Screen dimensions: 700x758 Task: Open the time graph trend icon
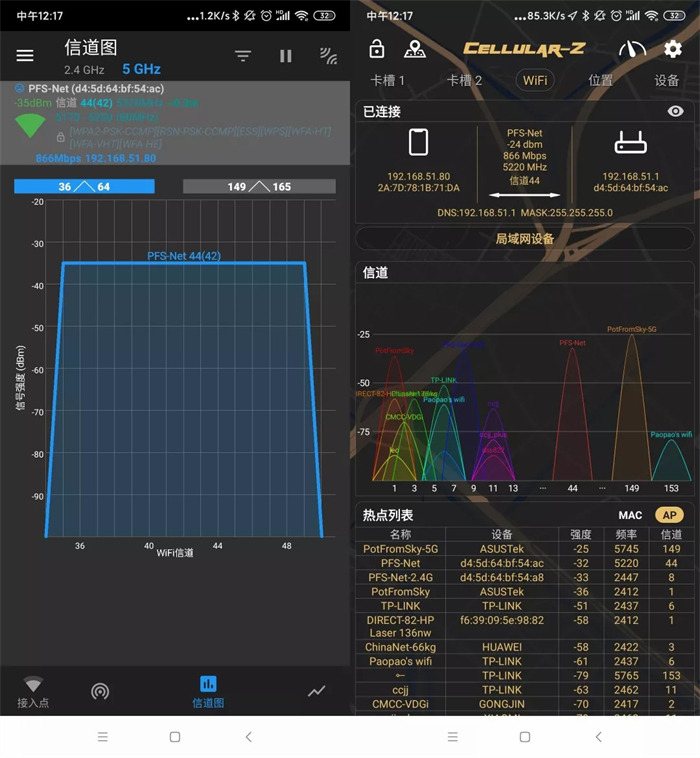coord(317,691)
